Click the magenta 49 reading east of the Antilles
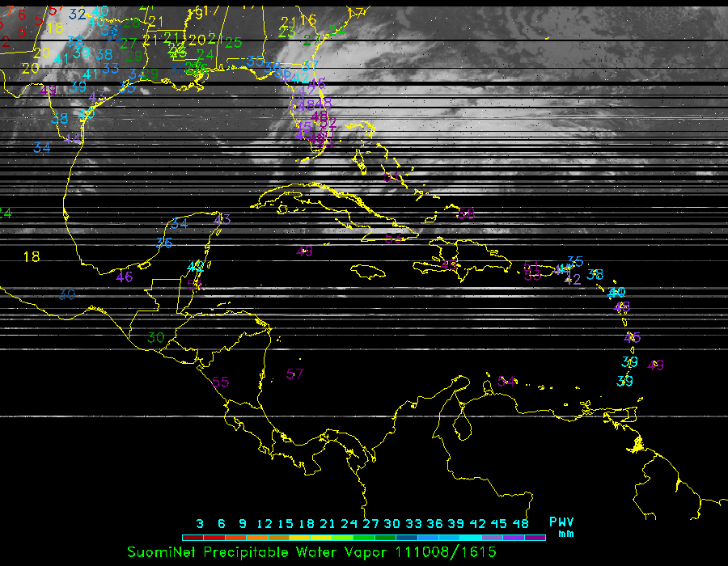The width and height of the screenshot is (728, 566). (655, 365)
